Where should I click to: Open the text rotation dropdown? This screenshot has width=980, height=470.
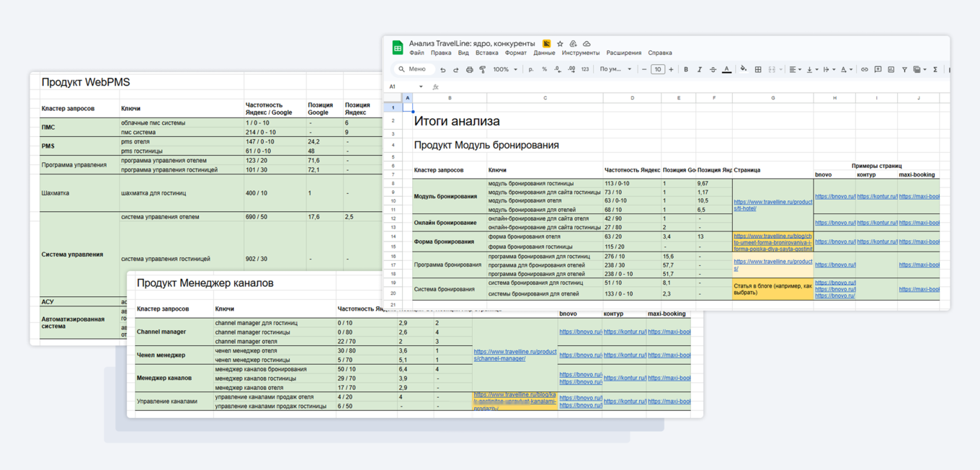[846, 70]
